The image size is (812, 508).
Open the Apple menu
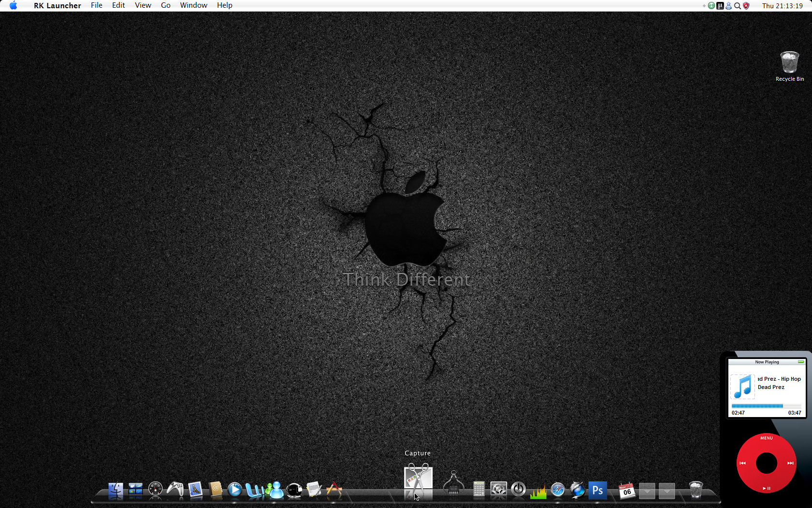(x=14, y=5)
